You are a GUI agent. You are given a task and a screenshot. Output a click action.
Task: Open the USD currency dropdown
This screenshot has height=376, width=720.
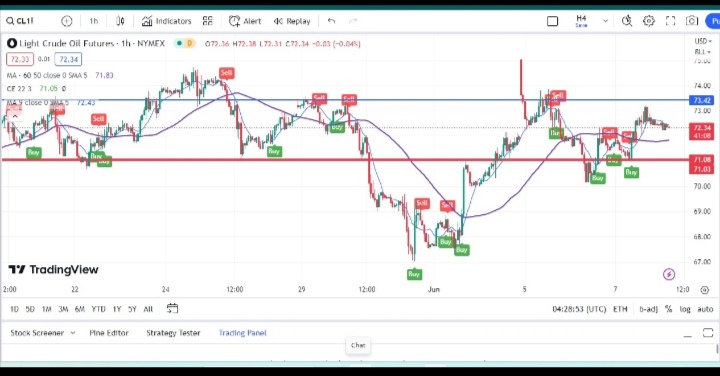click(x=703, y=41)
